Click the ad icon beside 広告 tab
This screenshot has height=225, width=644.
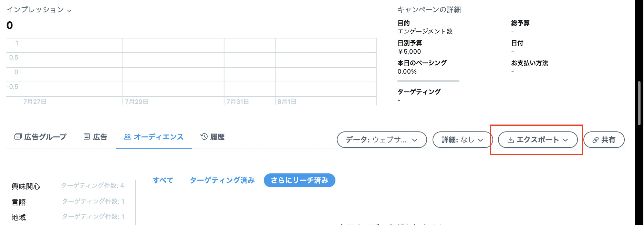click(x=87, y=137)
